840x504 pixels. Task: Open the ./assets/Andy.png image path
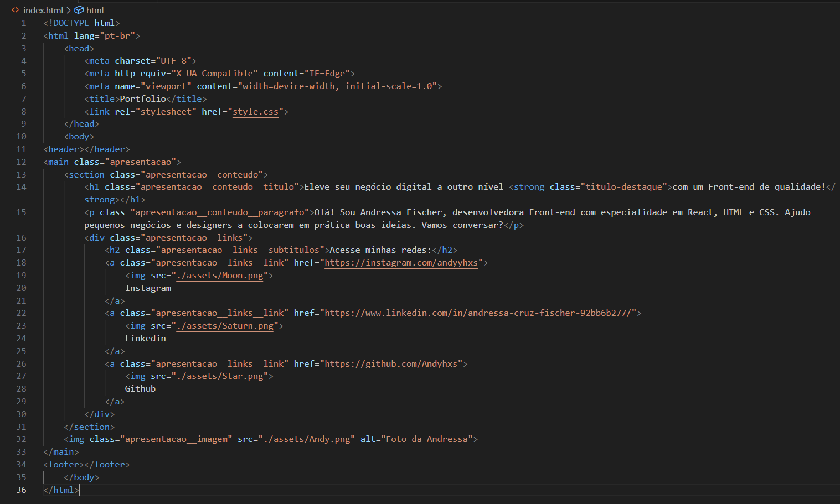click(307, 439)
